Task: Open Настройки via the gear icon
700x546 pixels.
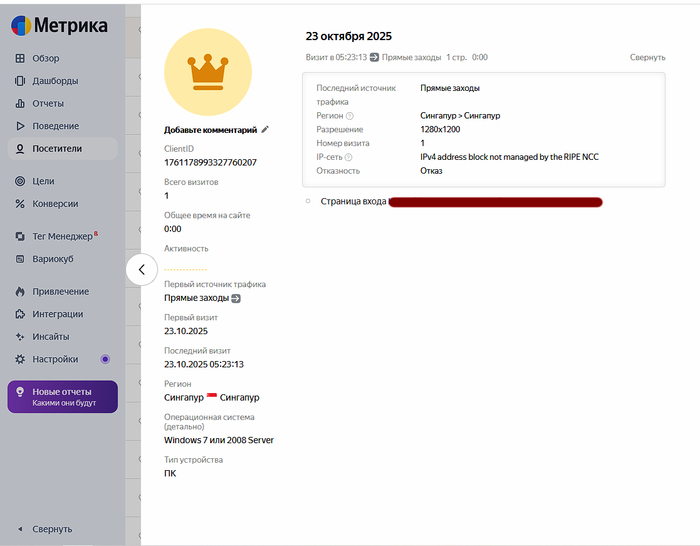Action: (x=20, y=359)
